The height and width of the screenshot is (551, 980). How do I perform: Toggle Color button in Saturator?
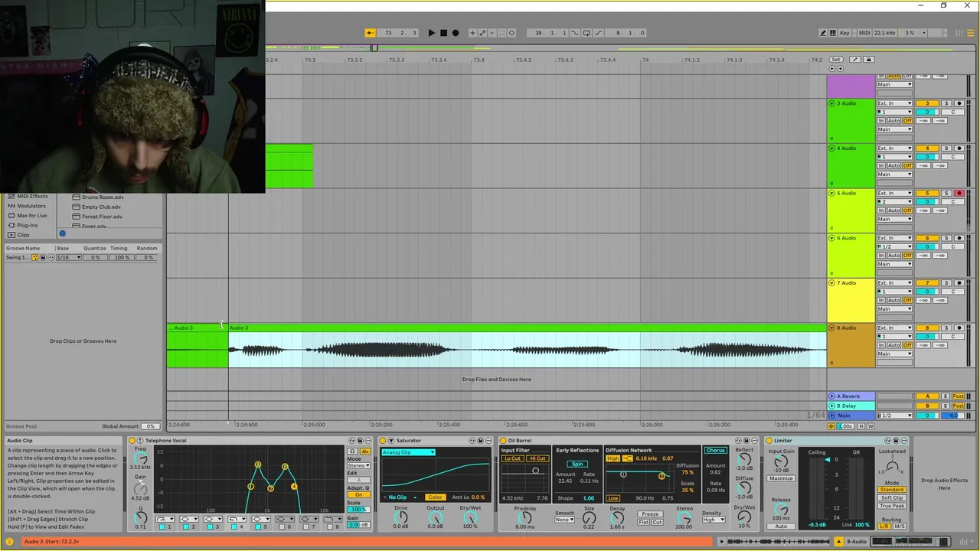[x=435, y=497]
